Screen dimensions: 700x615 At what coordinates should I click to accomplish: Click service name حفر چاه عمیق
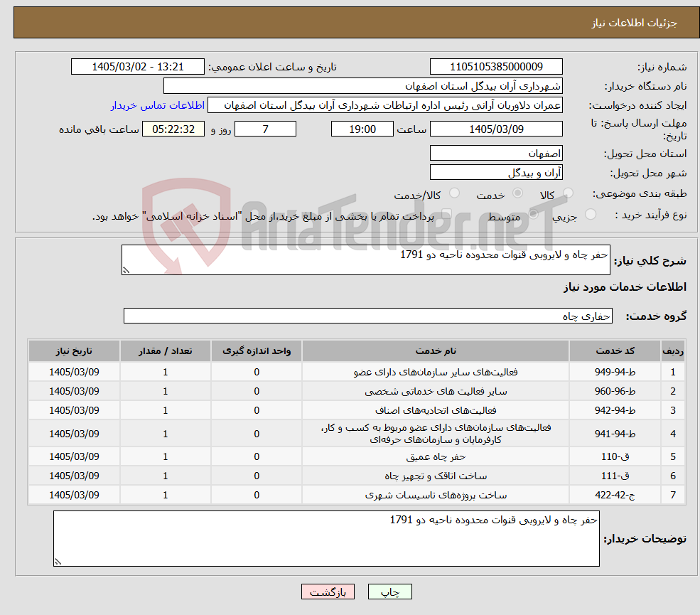tap(436, 457)
